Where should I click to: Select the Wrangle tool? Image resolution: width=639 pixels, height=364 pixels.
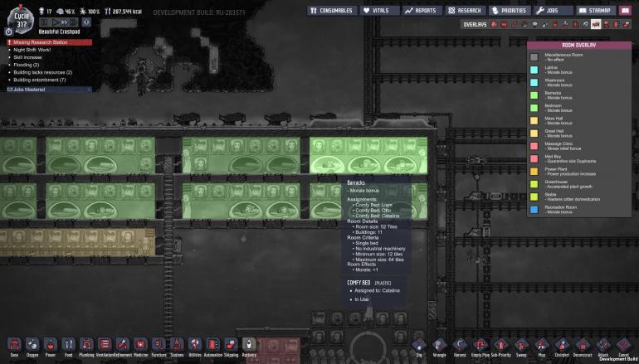439,346
